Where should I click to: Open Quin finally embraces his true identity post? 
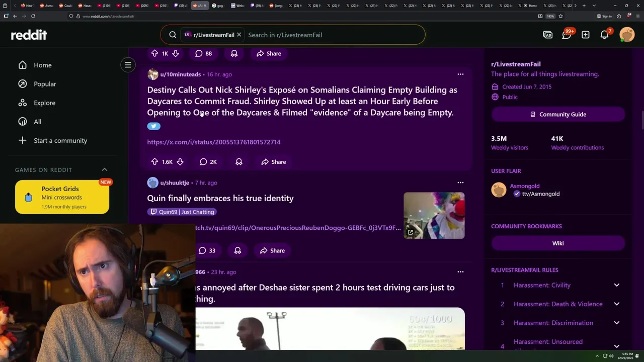point(220,198)
